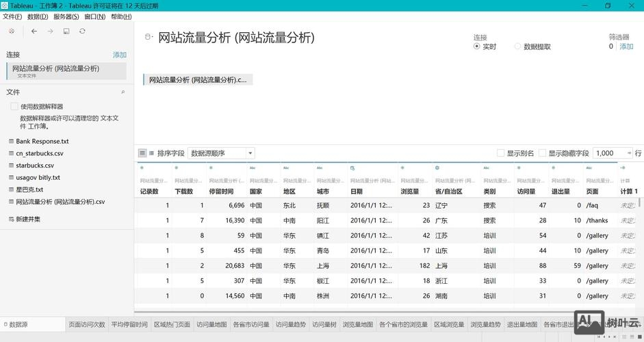Viewport: 644px width, 342px height.
Task: Open the 区域热门页面 sheet tab
Action: click(x=172, y=324)
